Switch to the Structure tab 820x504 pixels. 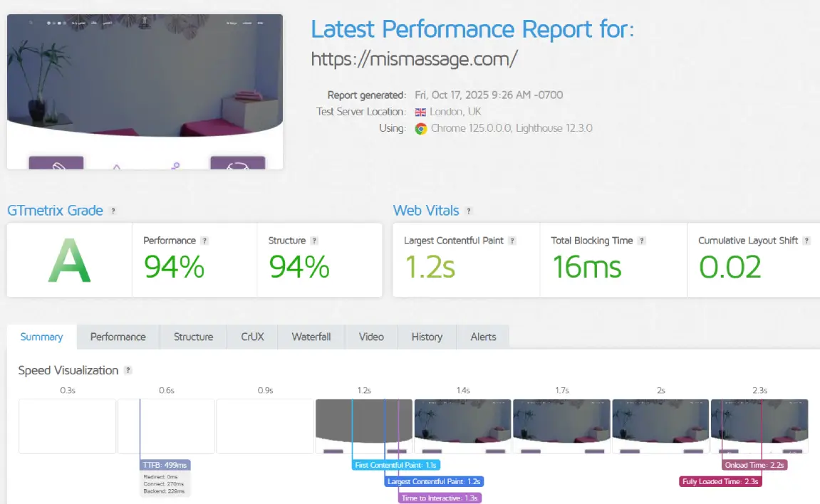pyautogui.click(x=193, y=337)
